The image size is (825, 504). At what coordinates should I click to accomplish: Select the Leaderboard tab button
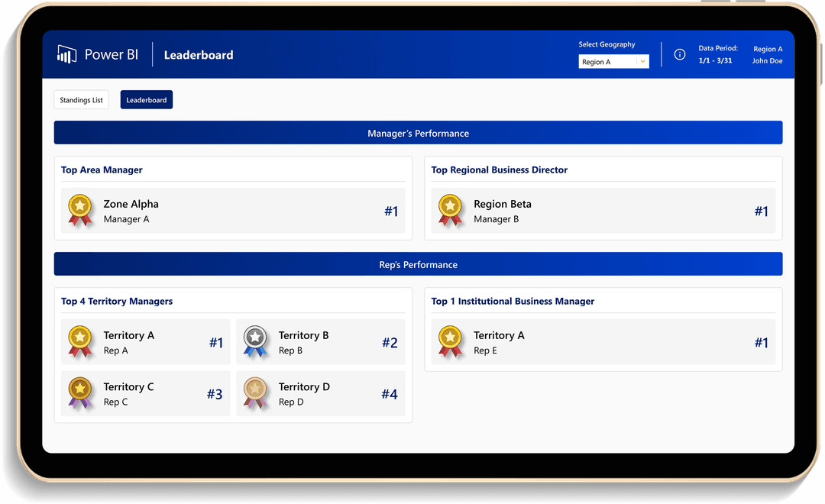coord(146,100)
